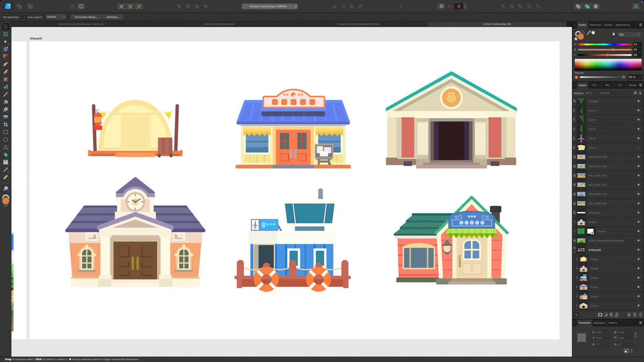The image size is (644, 362).
Task: Select the Artboard3 layer row
Action: pos(608,250)
